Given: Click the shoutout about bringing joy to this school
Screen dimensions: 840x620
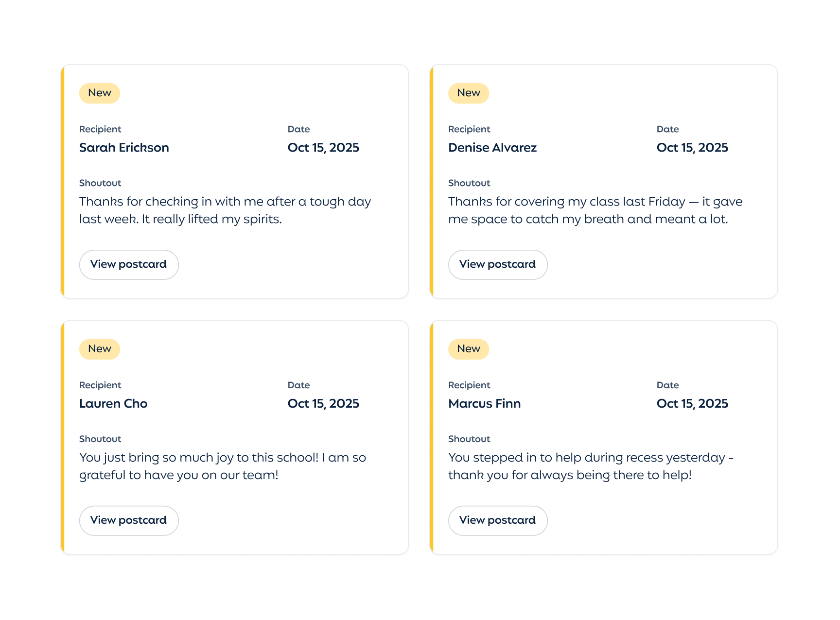Looking at the screenshot, I should point(222,466).
